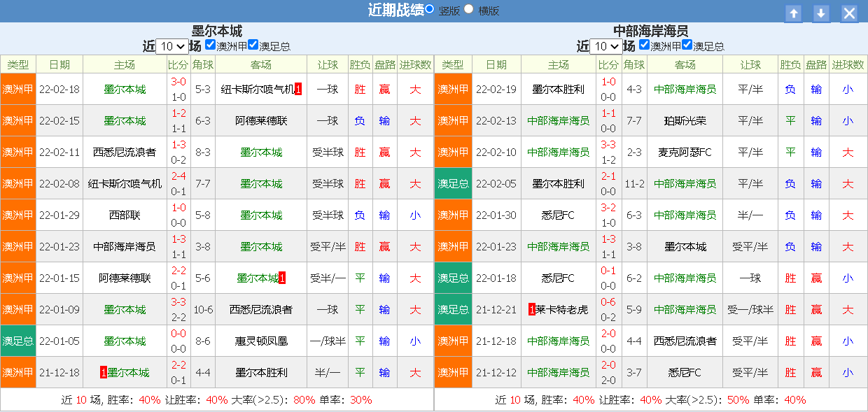This screenshot has height=412, width=868.
Task: Click 胜负 column header in 中部海岸海员 table
Action: (x=790, y=64)
